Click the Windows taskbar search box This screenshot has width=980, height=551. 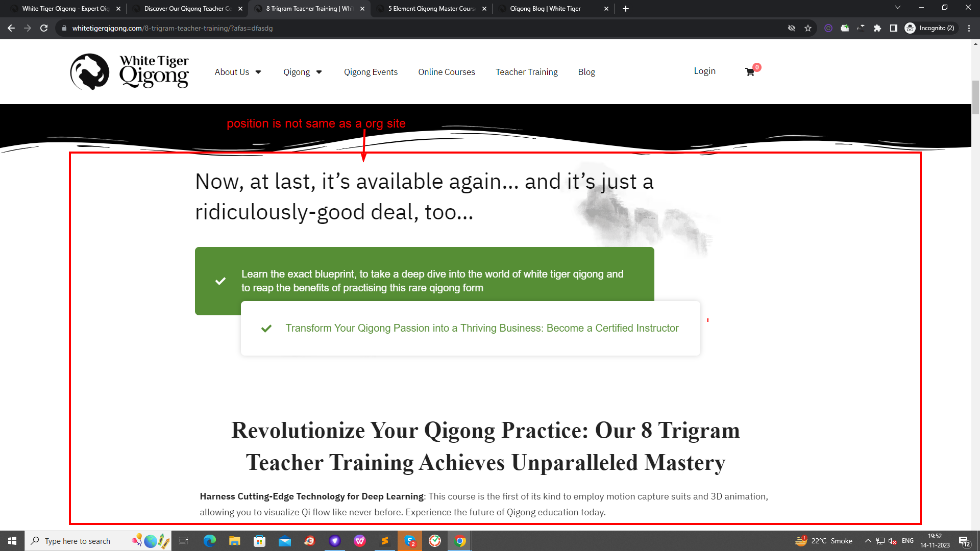78,541
